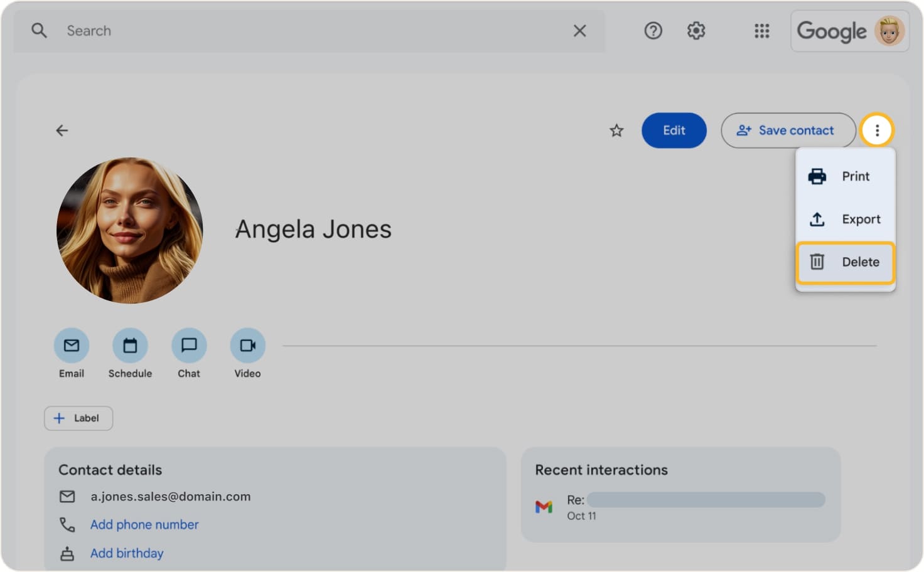This screenshot has height=572, width=924.
Task: Click Save contact
Action: tap(788, 130)
